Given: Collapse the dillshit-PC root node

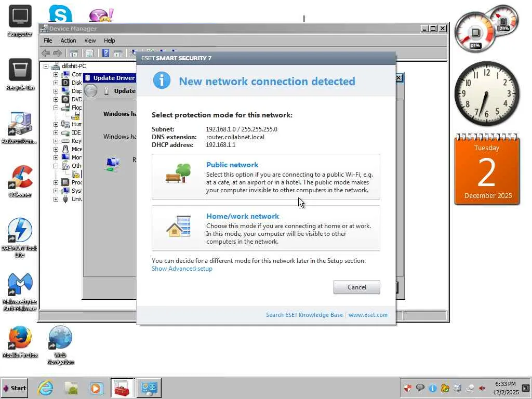Looking at the screenshot, I should [x=46, y=66].
